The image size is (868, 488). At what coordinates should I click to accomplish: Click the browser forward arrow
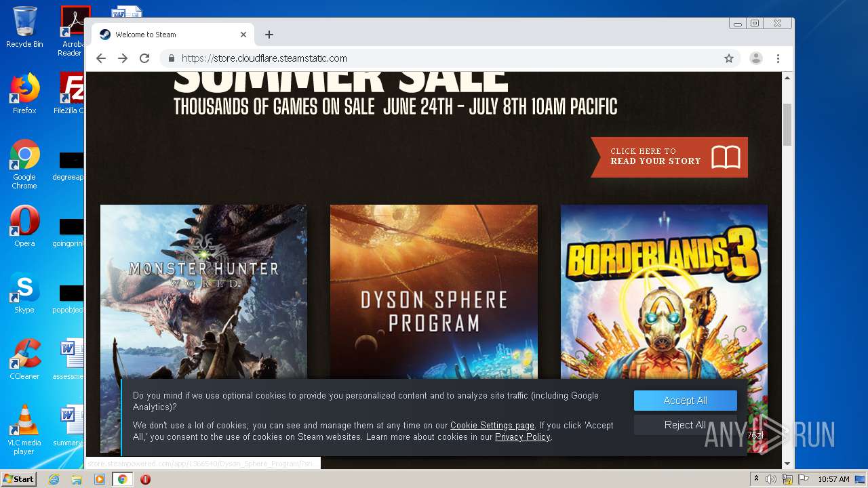[123, 58]
